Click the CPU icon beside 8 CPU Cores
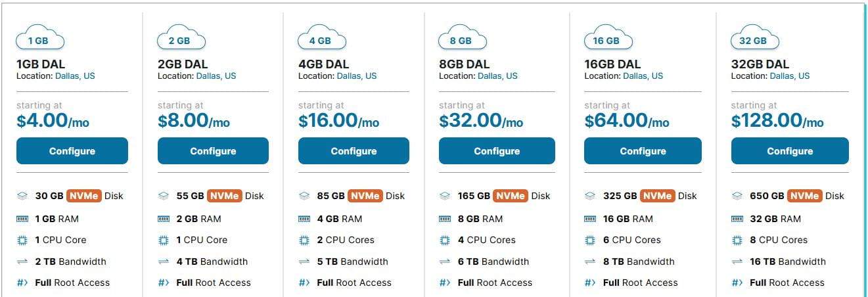This screenshot has width=868, height=297. 737,240
